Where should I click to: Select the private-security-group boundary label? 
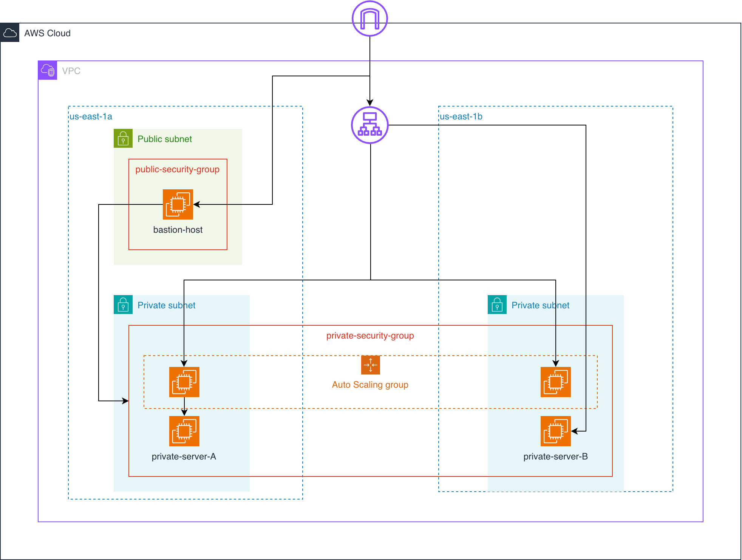[370, 336]
